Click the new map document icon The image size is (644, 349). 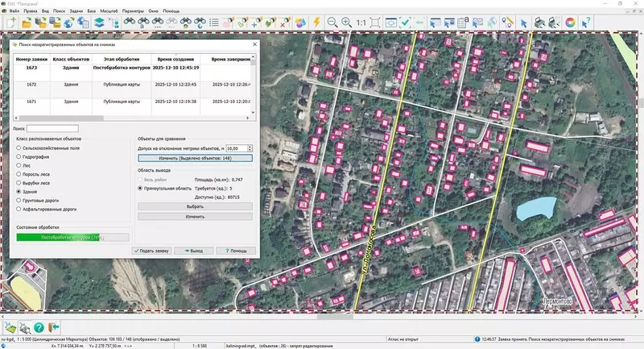click(x=10, y=23)
